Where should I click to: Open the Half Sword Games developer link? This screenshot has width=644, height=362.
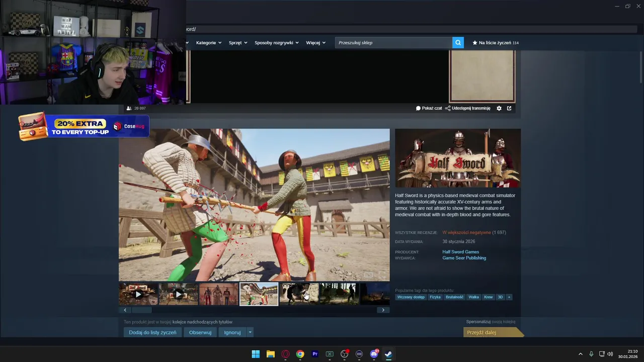[460, 252]
